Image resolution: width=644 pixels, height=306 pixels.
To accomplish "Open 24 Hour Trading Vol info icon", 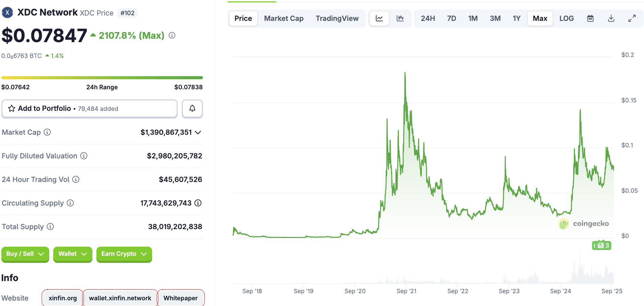I will point(76,179).
